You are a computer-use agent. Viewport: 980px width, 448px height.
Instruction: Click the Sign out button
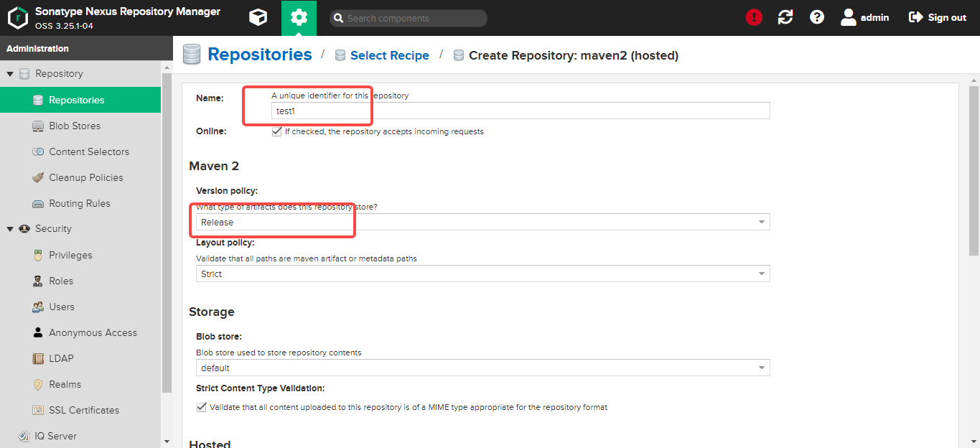coord(938,17)
